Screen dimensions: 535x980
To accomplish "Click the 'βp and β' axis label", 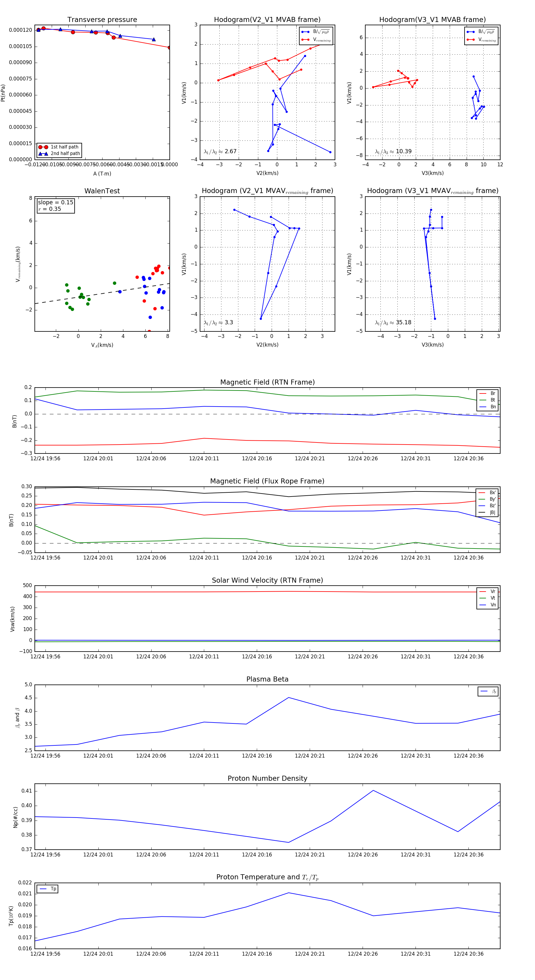I will [x=18, y=717].
